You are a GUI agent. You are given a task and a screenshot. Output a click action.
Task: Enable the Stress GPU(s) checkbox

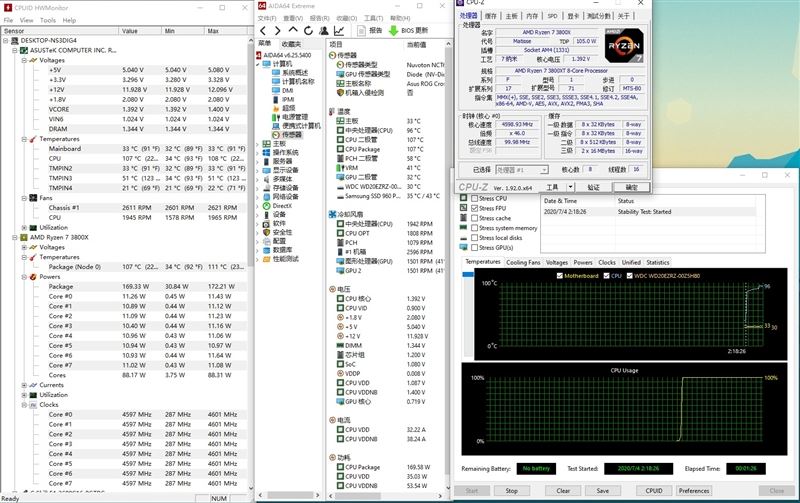(x=474, y=247)
